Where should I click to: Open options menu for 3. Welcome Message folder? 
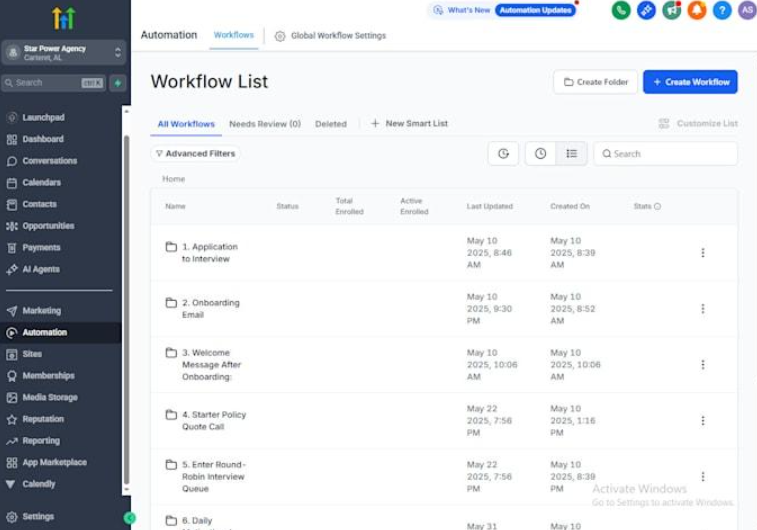point(703,364)
